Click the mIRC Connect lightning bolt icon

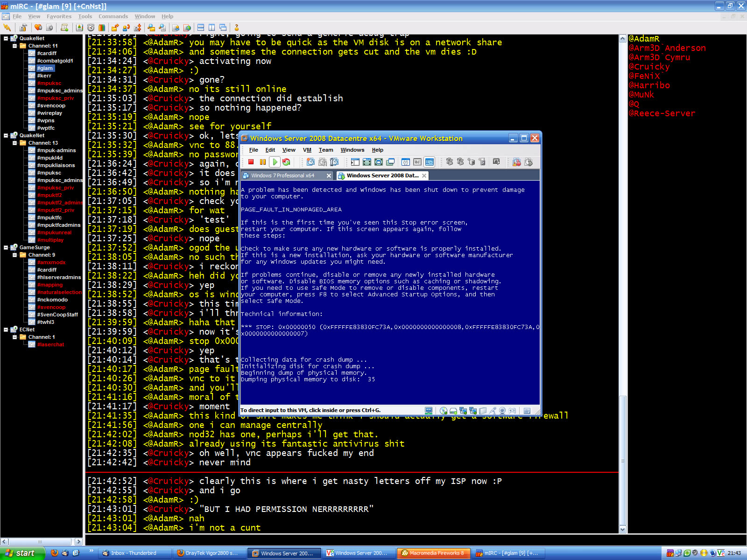click(7, 28)
